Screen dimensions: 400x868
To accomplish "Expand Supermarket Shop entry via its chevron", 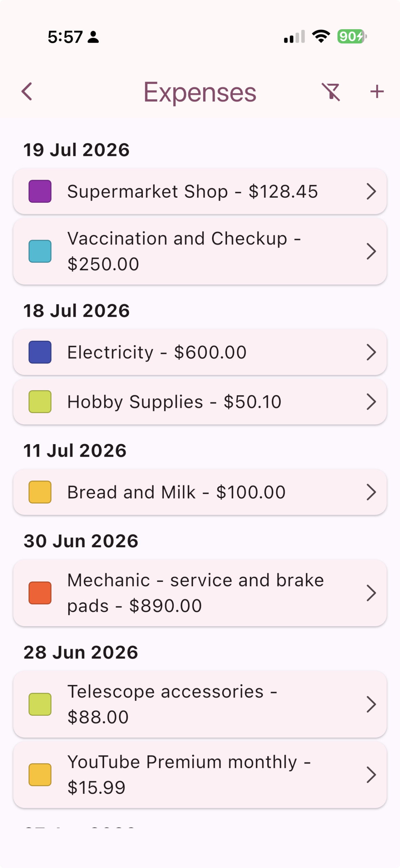I will pos(371,191).
